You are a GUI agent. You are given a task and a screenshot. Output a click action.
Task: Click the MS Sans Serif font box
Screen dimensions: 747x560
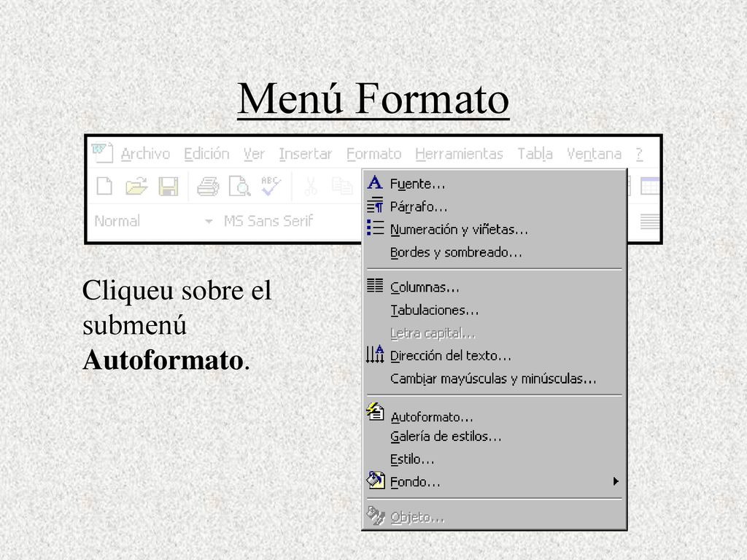coord(268,221)
